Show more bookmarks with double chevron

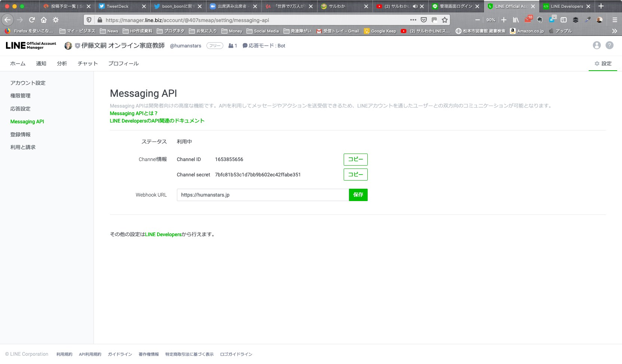tap(615, 31)
